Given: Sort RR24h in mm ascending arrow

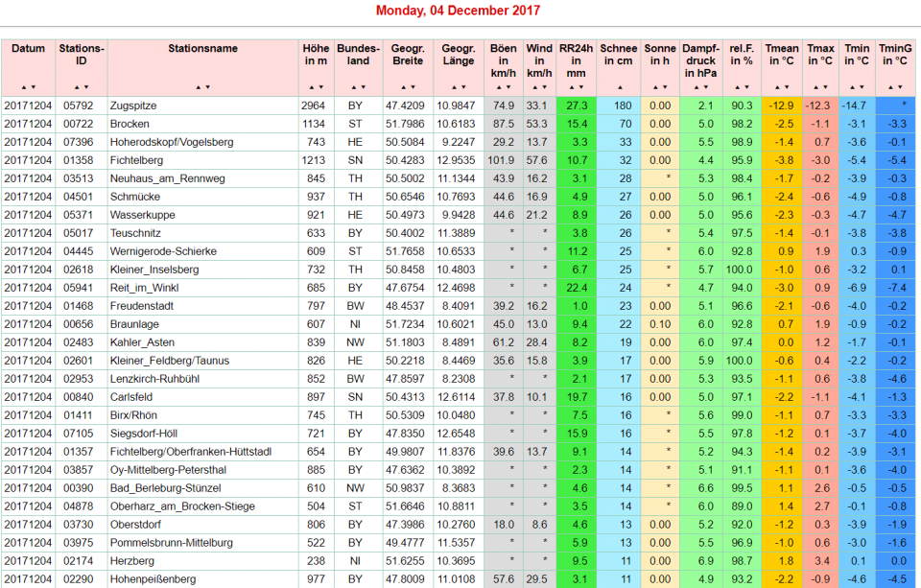Looking at the screenshot, I should [x=572, y=87].
